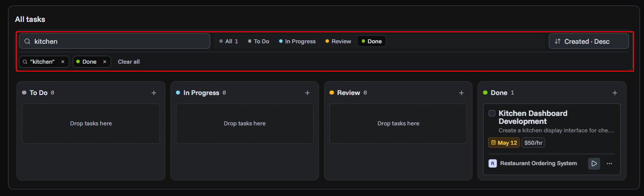Click the task description starting "Create a kitchen display"
The image size is (644, 196).
coord(556,130)
